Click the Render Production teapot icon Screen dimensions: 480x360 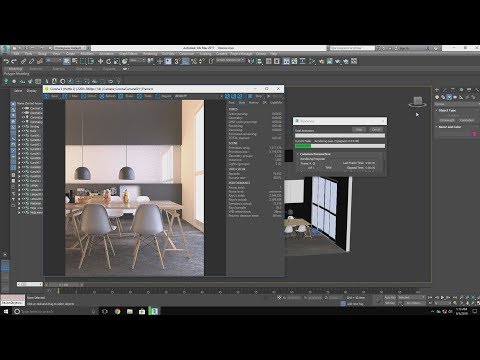(x=338, y=61)
